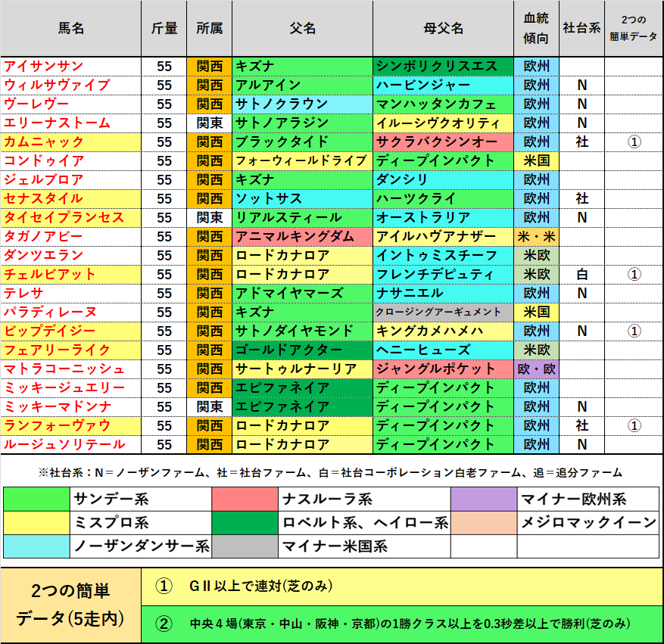Click sire cell アニマルキングダム
664x644 pixels.
coord(302,237)
